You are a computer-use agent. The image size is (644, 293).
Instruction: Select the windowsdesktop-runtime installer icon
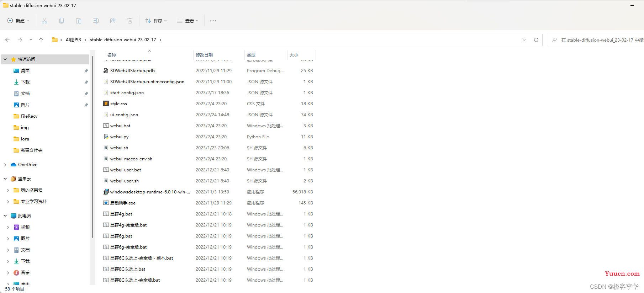[106, 192]
